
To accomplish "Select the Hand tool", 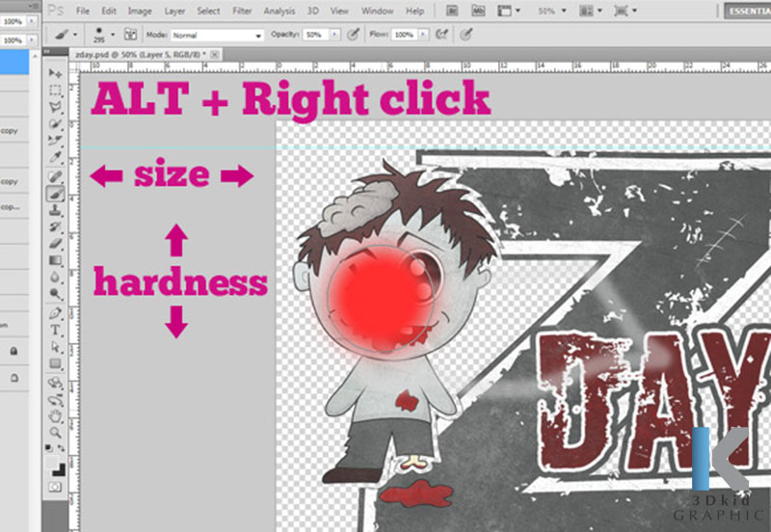I will click(55, 416).
